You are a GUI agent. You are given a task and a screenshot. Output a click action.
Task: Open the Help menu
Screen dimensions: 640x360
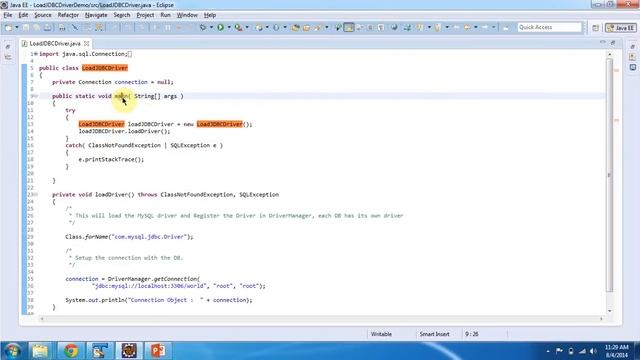(x=210, y=15)
